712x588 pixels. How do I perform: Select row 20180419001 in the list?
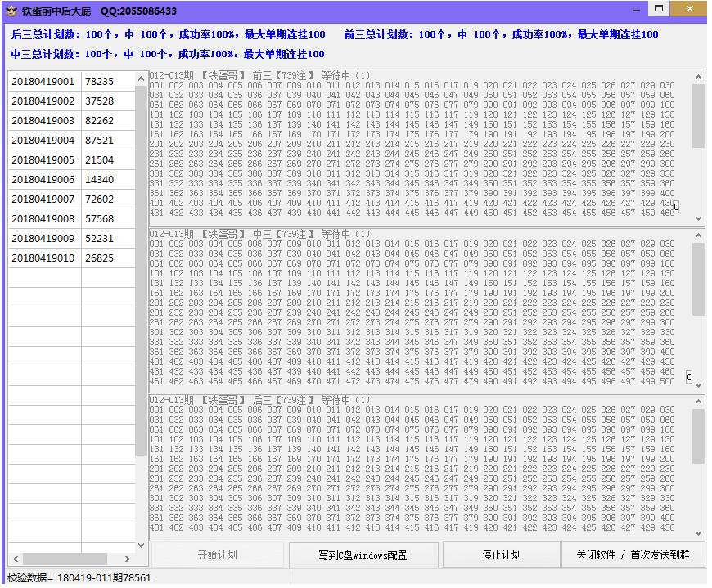(x=43, y=82)
